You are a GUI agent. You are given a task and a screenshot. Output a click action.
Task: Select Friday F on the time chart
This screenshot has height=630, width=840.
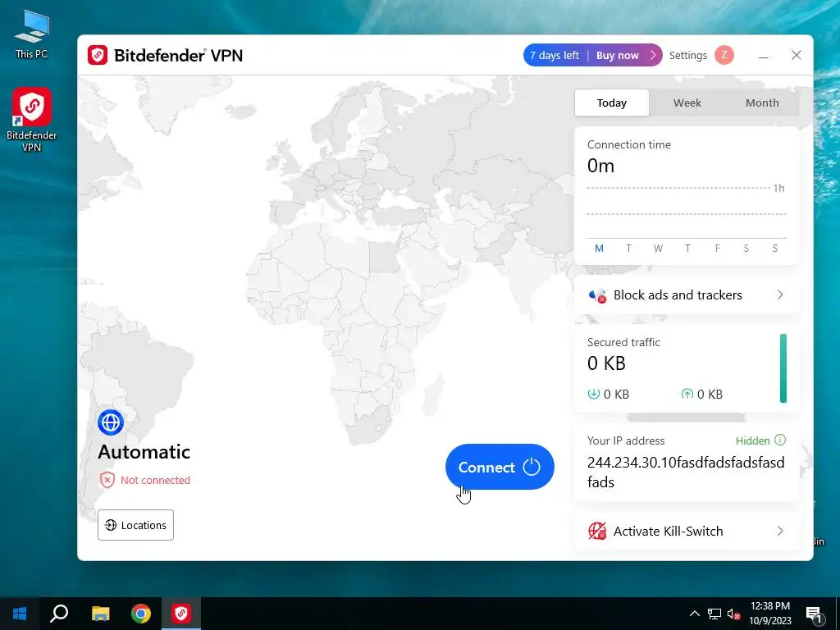(717, 248)
